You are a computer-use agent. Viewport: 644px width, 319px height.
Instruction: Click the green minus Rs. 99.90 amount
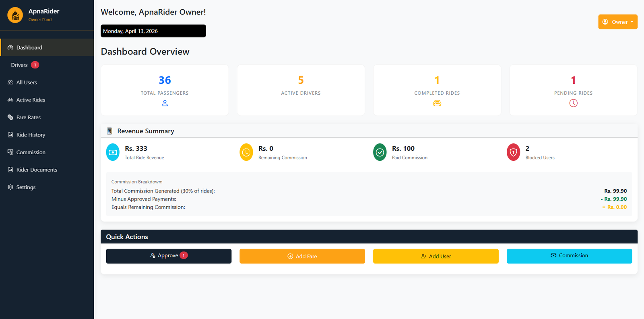[614, 199]
